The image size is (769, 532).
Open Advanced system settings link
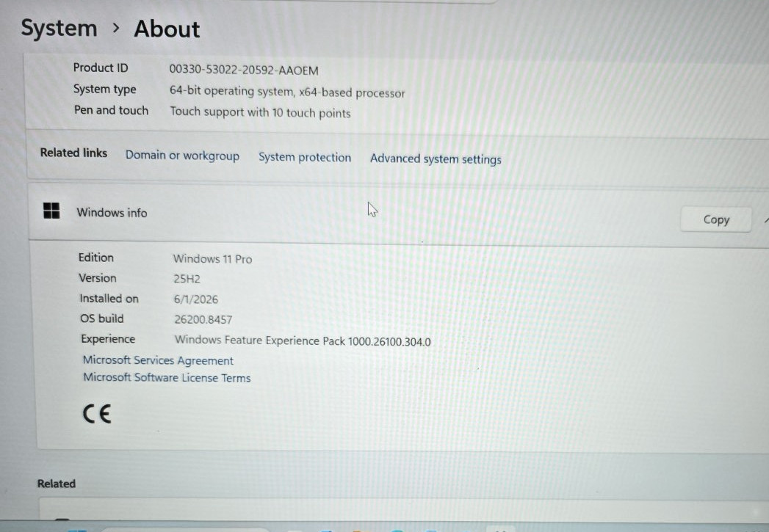tap(436, 159)
